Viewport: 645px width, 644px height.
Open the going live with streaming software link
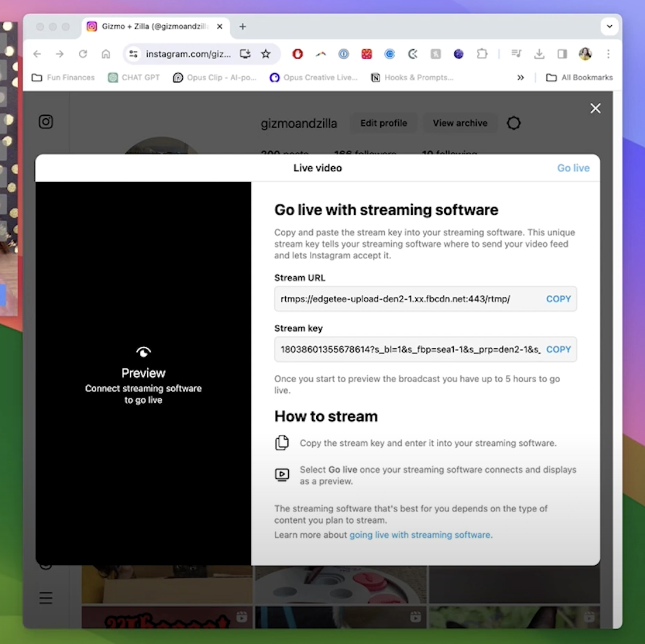421,535
